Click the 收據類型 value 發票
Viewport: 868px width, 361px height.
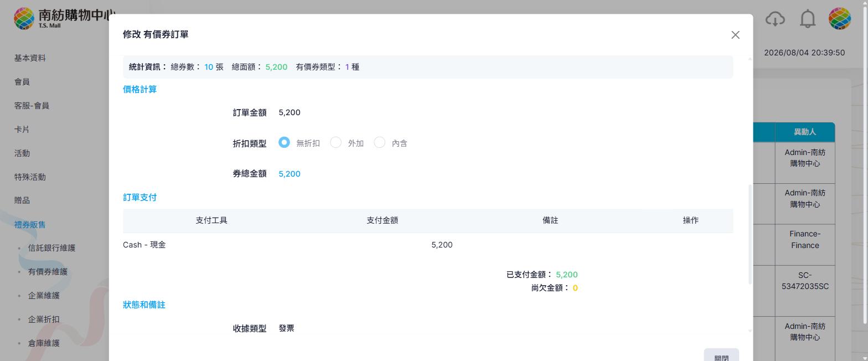pos(286,328)
